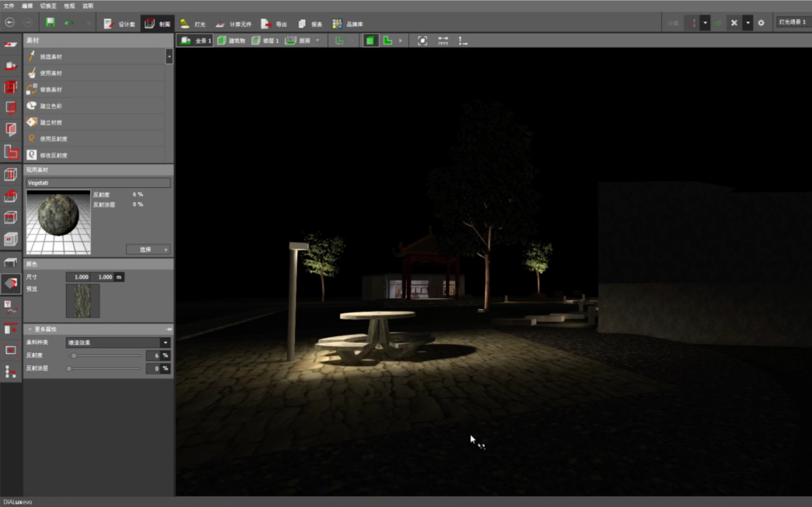Click the measure distance ruler icon
Image resolution: width=812 pixels, height=507 pixels.
pyautogui.click(x=443, y=40)
